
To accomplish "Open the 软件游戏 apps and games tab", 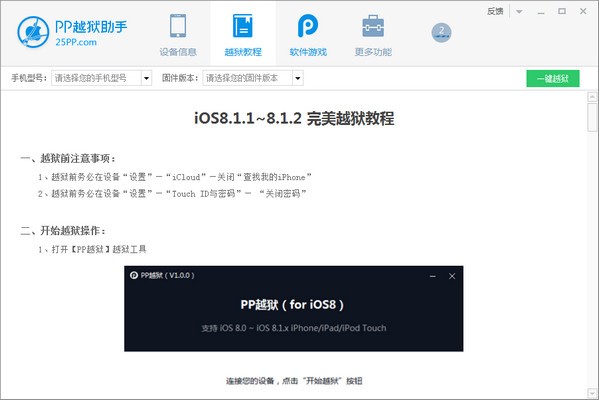I will click(308, 35).
